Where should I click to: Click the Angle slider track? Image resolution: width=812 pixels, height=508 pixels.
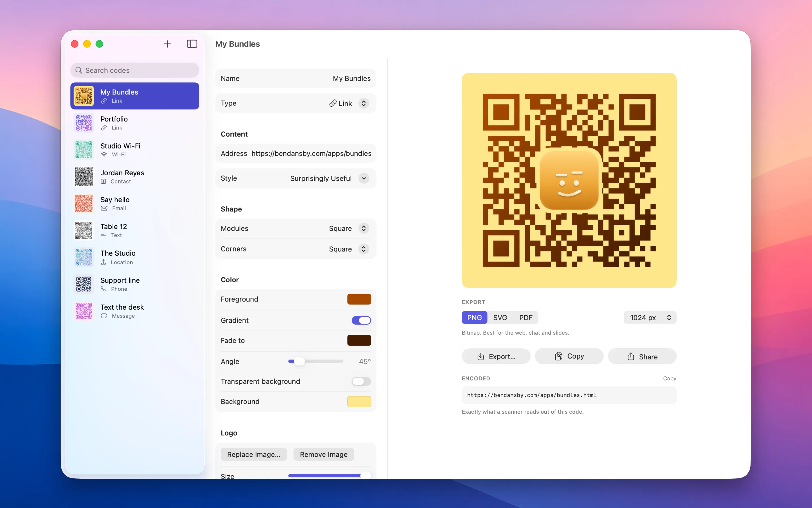point(315,361)
